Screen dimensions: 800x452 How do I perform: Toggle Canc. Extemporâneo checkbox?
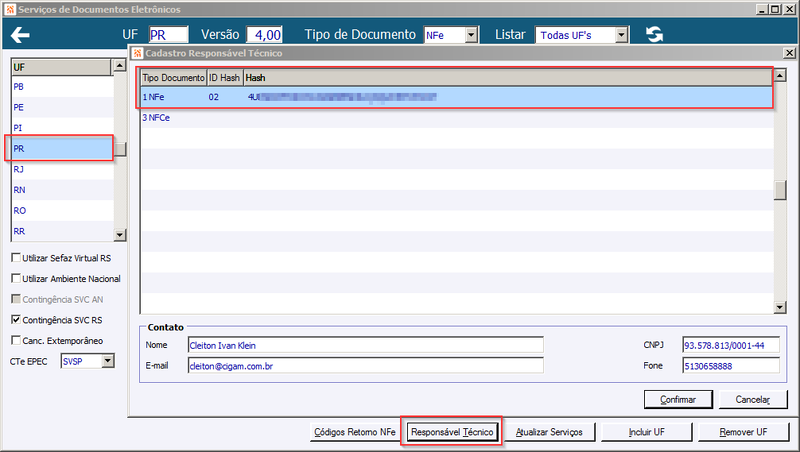coord(16,340)
